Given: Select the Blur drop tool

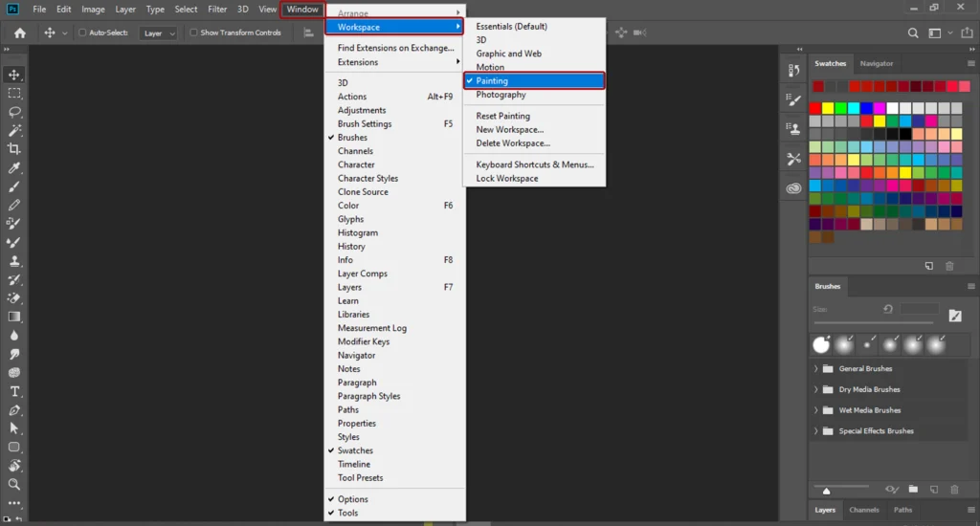Looking at the screenshot, I should tap(13, 336).
